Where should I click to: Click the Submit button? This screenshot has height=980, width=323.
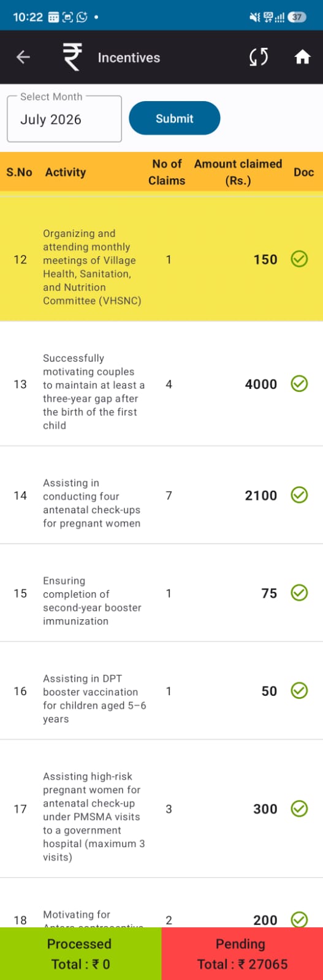(175, 118)
